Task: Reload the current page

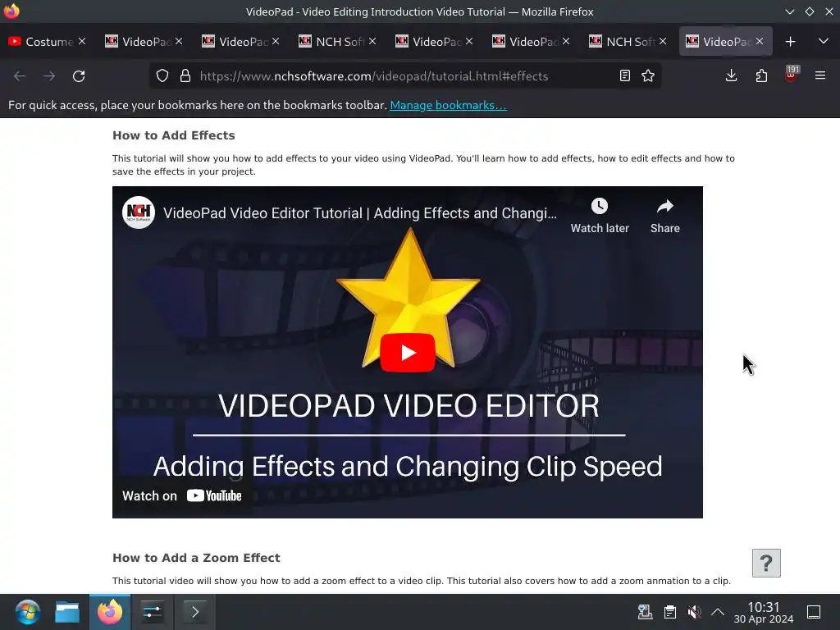Action: click(x=79, y=76)
